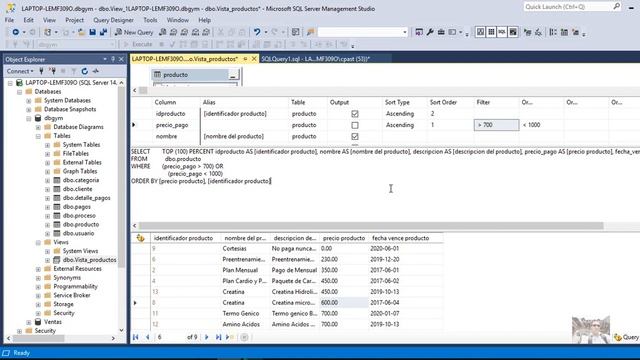
Task: Click the Undo arrow icon
Action: (257, 32)
